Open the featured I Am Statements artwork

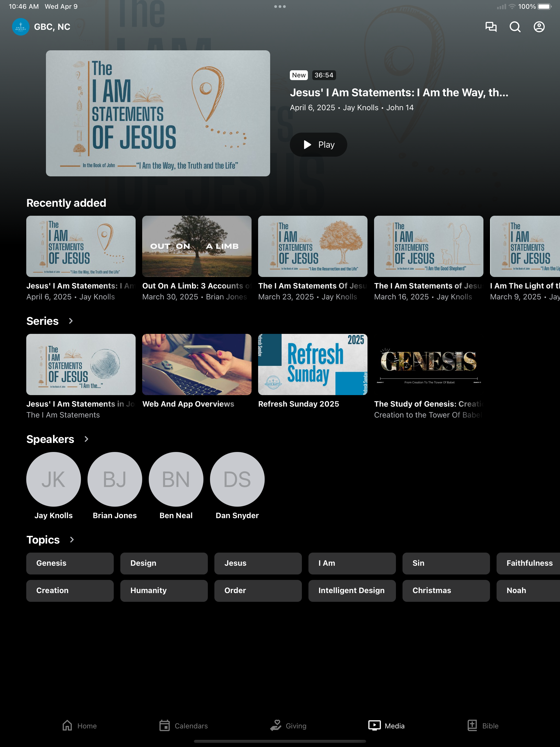(x=158, y=113)
